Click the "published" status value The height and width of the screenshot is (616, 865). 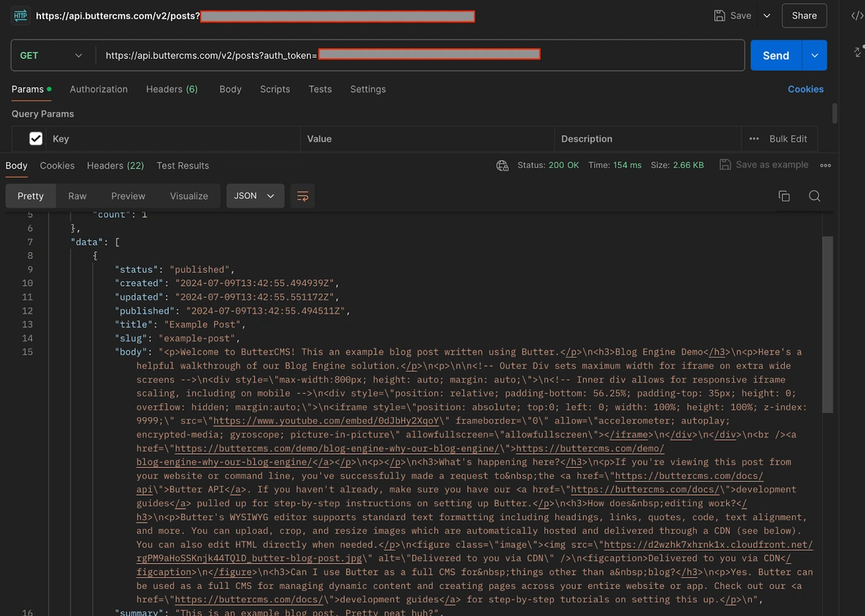click(200, 269)
